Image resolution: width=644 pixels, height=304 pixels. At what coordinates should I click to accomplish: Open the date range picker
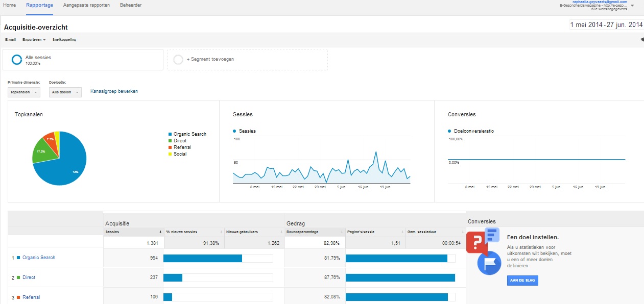[606, 24]
